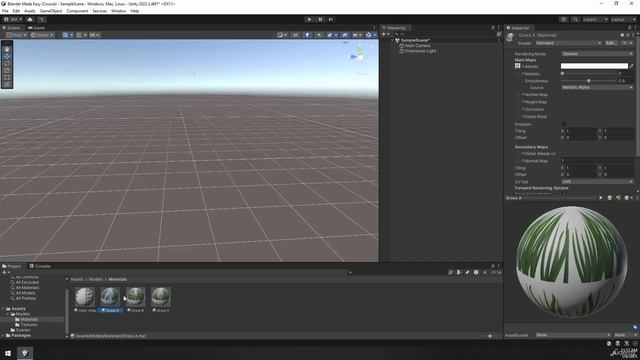Switch to the Scene tab

(11, 28)
